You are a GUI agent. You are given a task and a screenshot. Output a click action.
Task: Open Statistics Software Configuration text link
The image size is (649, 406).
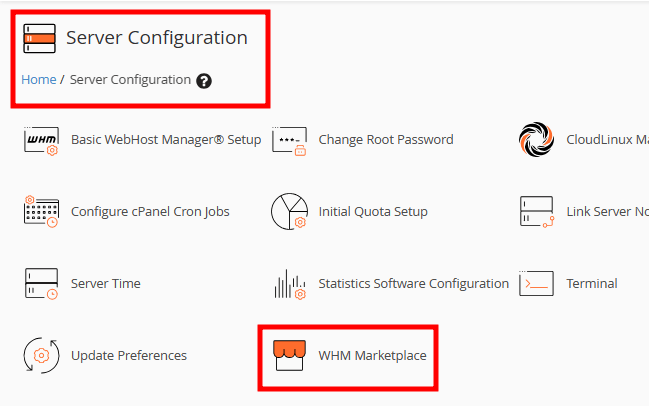(x=413, y=283)
